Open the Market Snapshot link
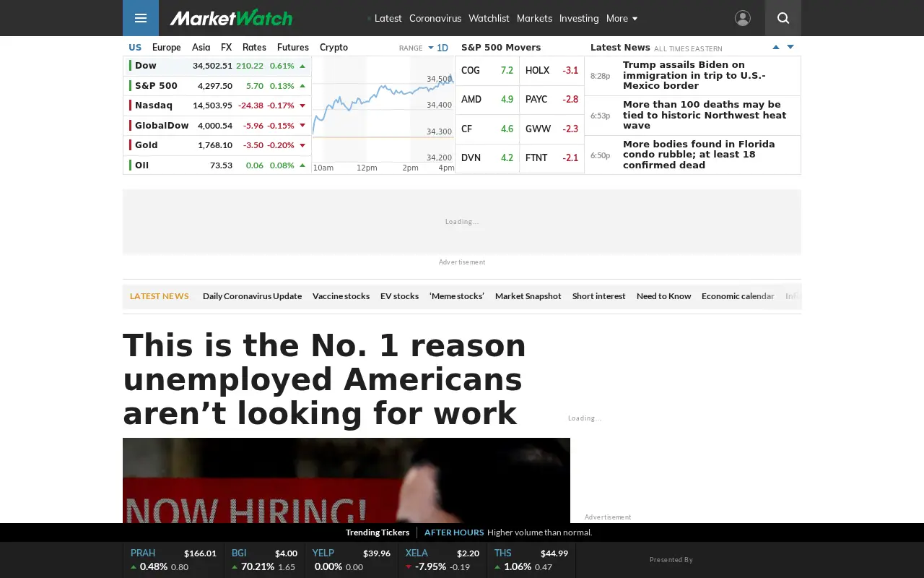Viewport: 924px width, 578px height. pos(528,296)
